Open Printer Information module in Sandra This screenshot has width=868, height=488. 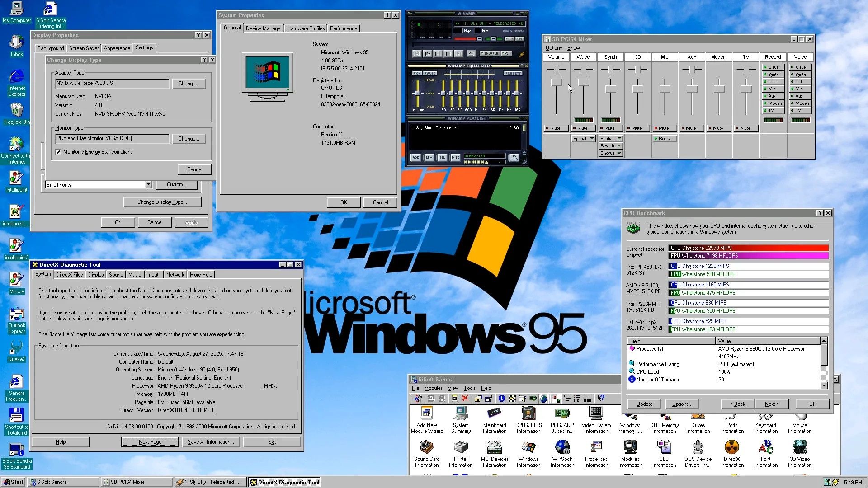461,454
